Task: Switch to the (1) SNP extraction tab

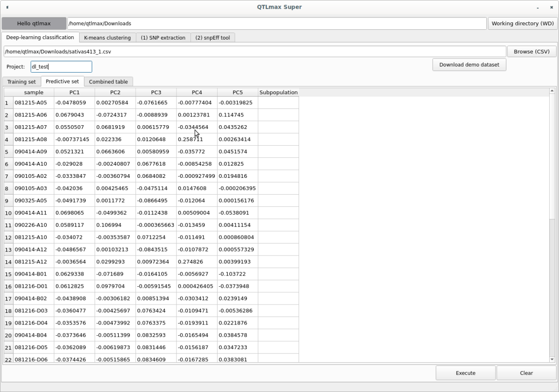Action: (x=163, y=38)
